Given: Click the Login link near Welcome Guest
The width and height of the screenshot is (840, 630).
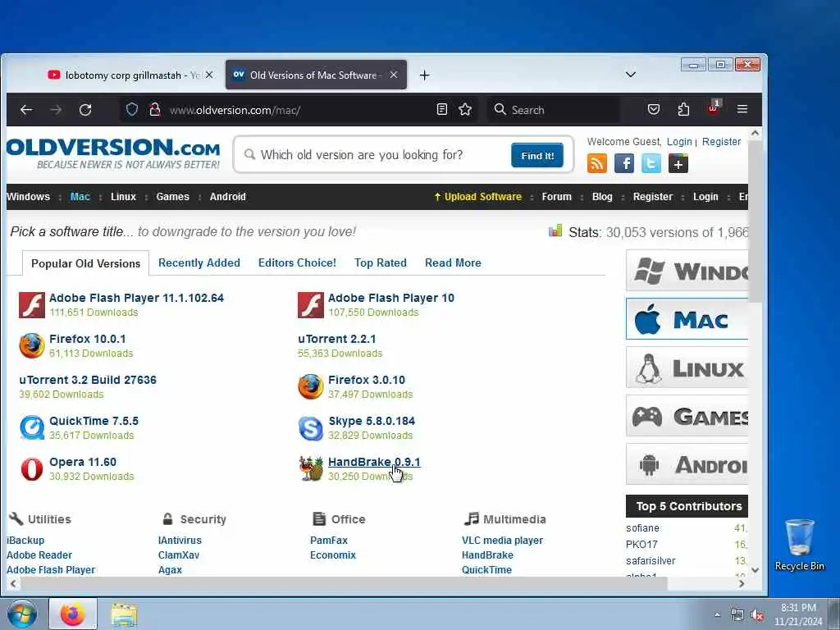Looking at the screenshot, I should 679,141.
